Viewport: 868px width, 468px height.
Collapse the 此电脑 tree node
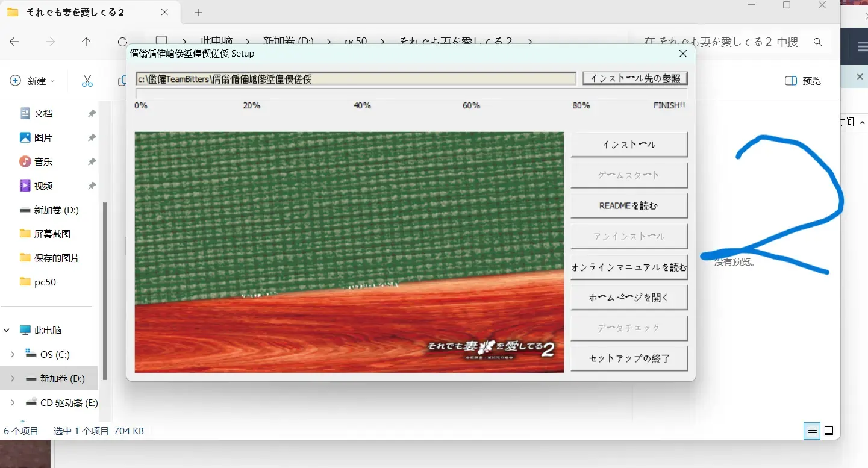(x=7, y=330)
